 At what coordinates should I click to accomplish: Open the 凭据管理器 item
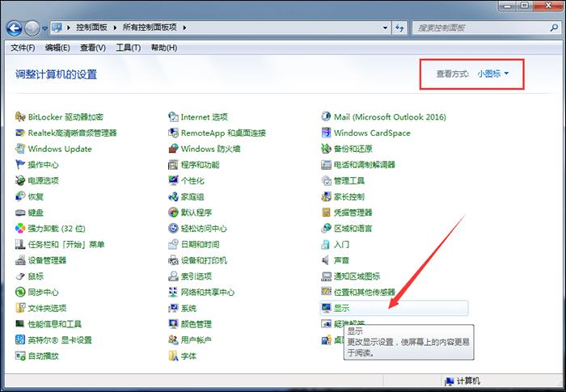(353, 213)
